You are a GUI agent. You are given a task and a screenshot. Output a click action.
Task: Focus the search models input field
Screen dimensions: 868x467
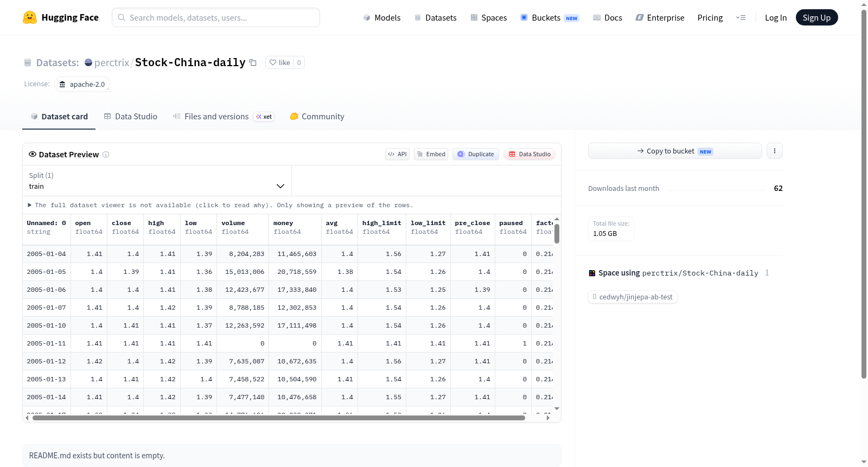pyautogui.click(x=216, y=17)
